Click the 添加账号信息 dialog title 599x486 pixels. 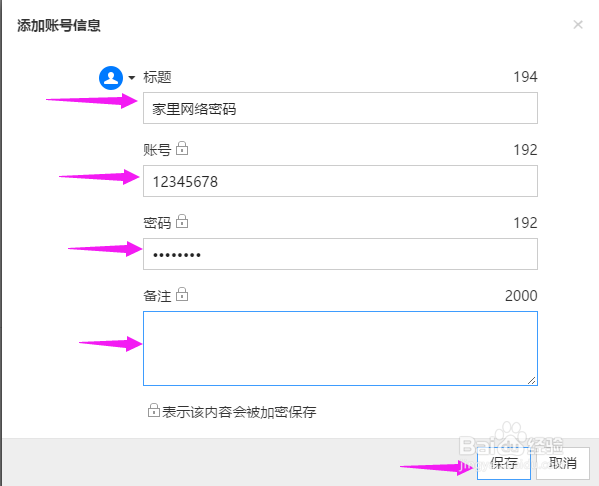pyautogui.click(x=59, y=26)
